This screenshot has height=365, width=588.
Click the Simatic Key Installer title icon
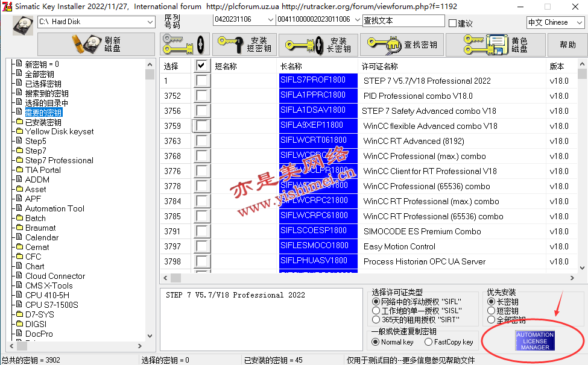[7, 7]
